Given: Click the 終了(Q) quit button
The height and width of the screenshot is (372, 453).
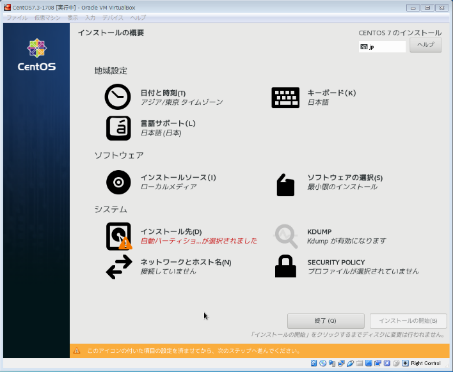Looking at the screenshot, I should [326, 321].
